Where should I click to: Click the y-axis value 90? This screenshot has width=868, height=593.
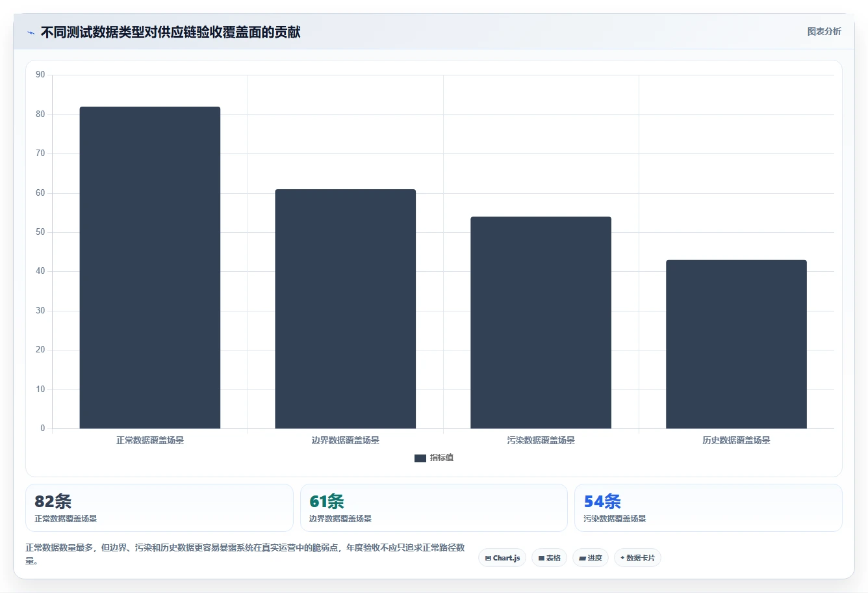[40, 75]
